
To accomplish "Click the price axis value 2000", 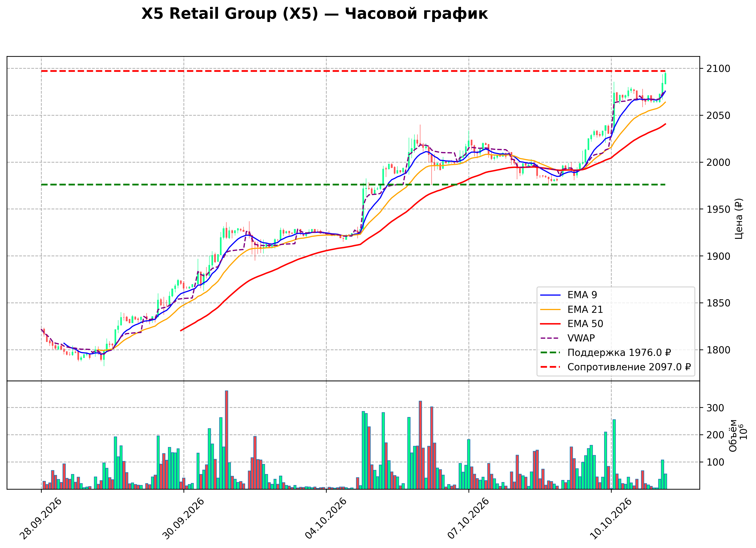I will pos(718,163).
